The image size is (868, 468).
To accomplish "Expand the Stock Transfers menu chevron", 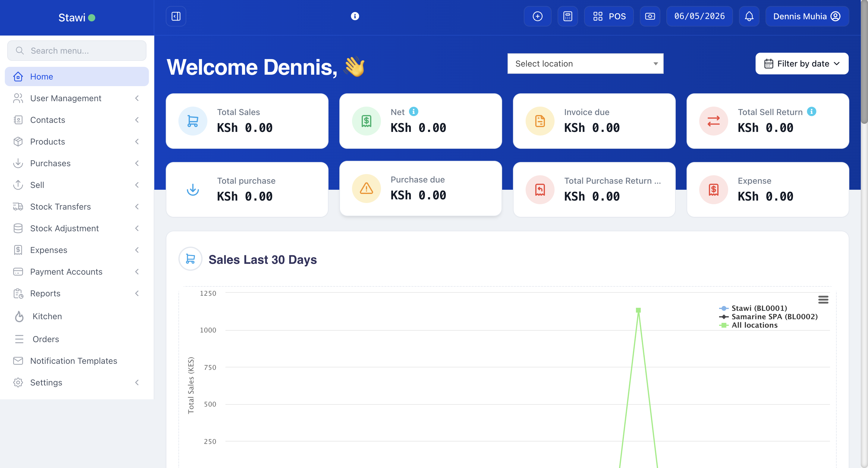I will pos(137,207).
